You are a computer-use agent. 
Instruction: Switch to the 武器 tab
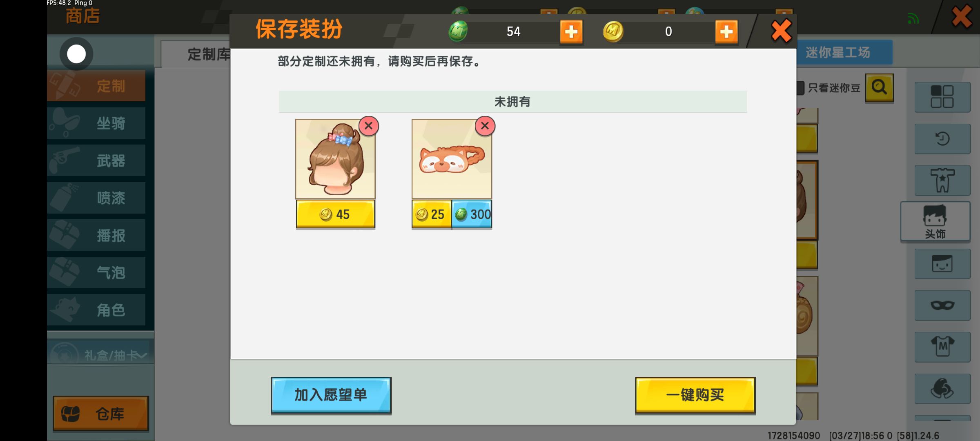tap(96, 160)
